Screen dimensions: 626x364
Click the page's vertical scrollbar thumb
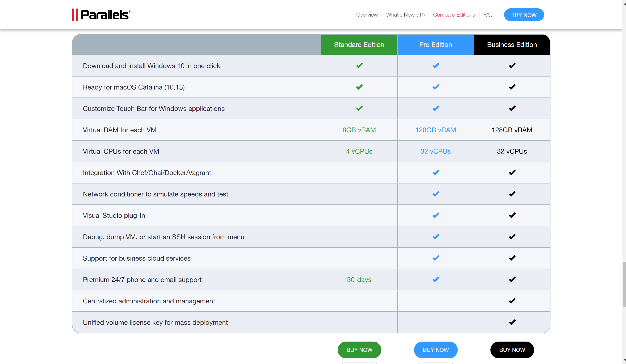click(x=624, y=284)
